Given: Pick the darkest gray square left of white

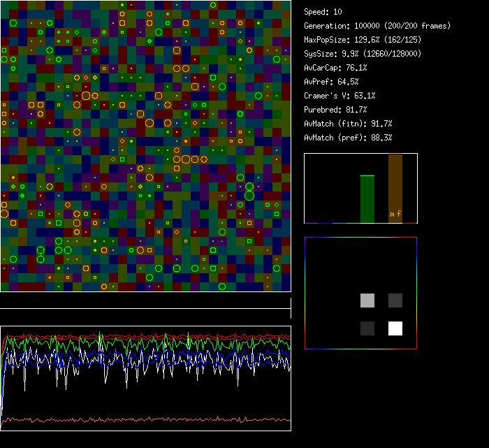Looking at the screenshot, I should tap(367, 328).
